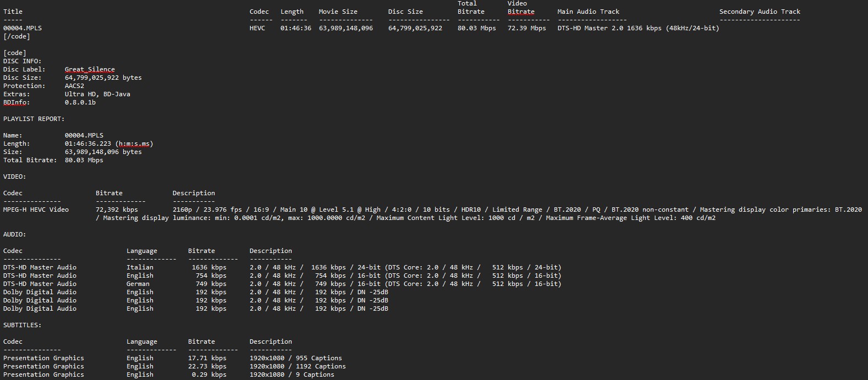Screen dimensions: 868x380
Task: Select the 0.8.0.1b version number
Action: coord(80,102)
